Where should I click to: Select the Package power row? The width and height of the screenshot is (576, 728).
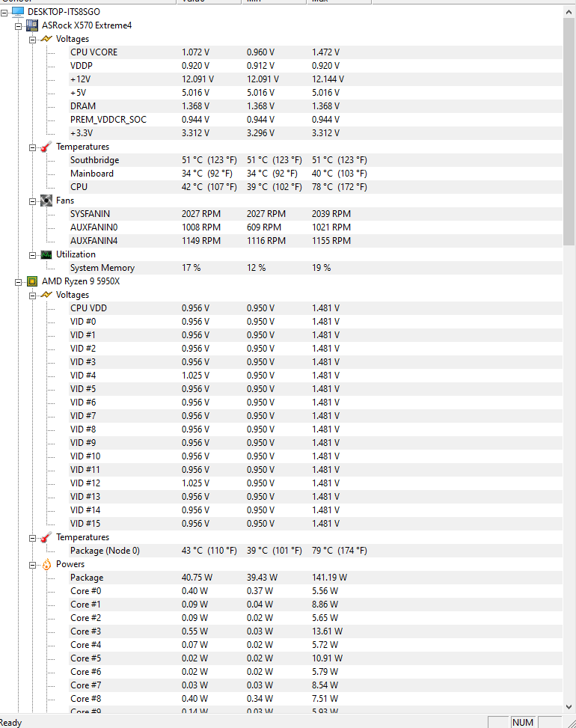point(316,577)
